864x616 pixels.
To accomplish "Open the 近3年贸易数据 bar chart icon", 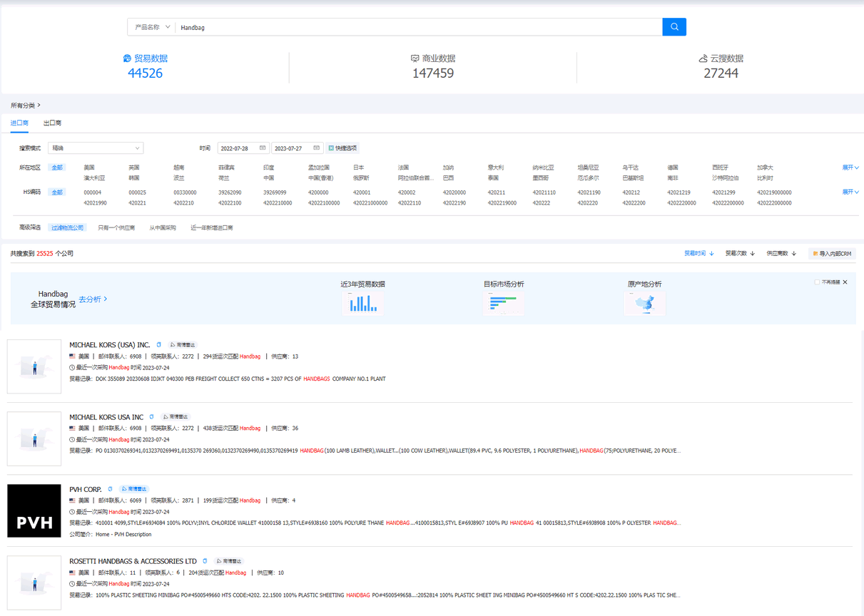I will [362, 304].
